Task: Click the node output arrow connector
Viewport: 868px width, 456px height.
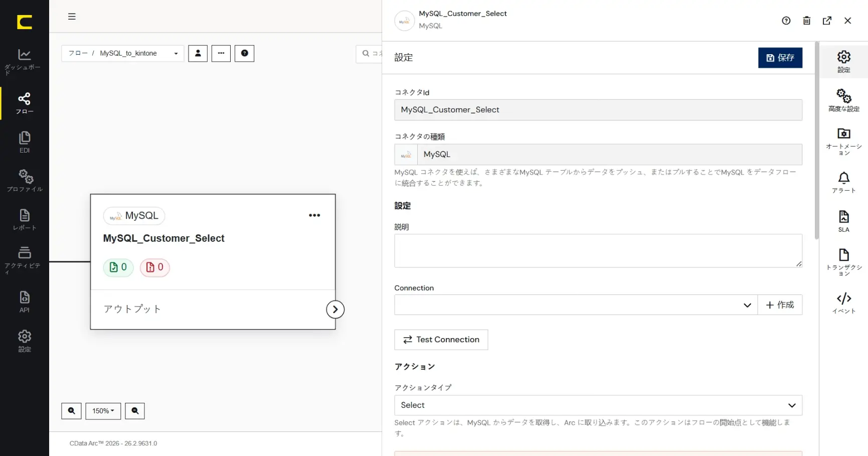Action: tap(335, 310)
